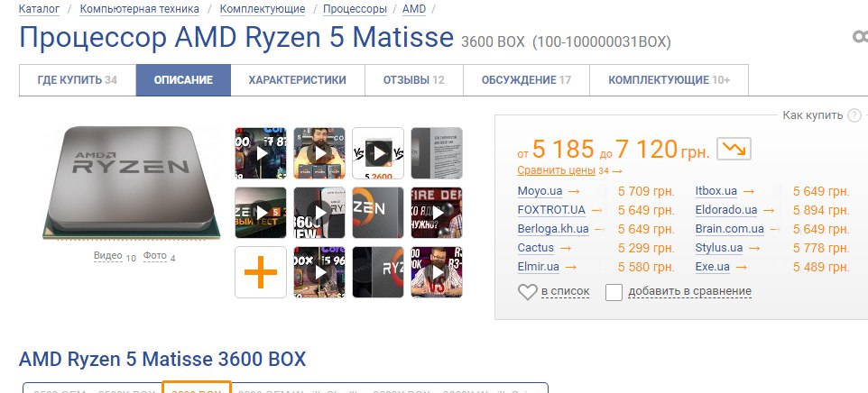The image size is (868, 393).
Task: Play the VS comparison video labeled 5 2600
Action: tap(378, 153)
